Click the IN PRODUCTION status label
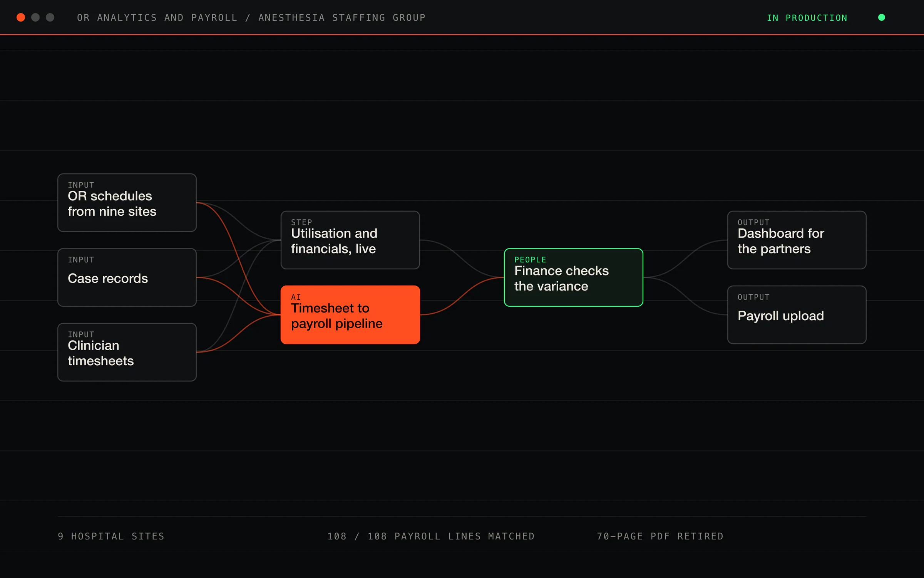Image resolution: width=924 pixels, height=578 pixels. 807,18
